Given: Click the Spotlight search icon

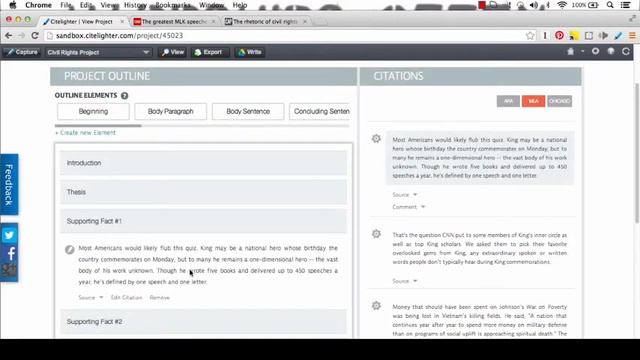Looking at the screenshot, I should tap(610, 5).
